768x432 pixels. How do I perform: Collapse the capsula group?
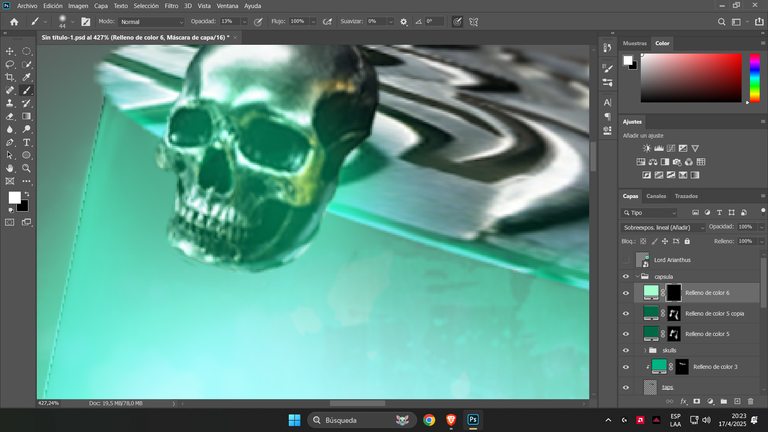point(637,277)
